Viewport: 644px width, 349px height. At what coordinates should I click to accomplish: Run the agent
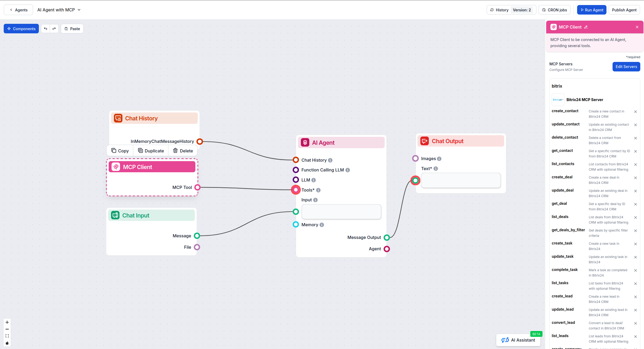pos(591,10)
